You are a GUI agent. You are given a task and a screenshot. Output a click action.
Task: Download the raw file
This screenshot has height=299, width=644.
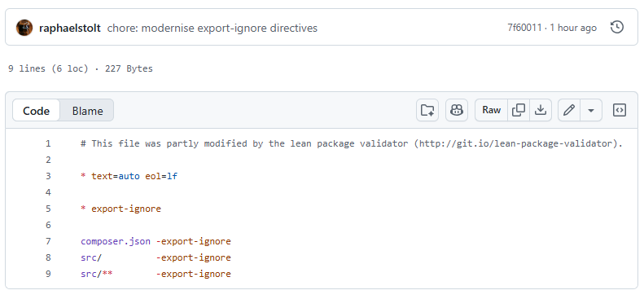tap(541, 110)
